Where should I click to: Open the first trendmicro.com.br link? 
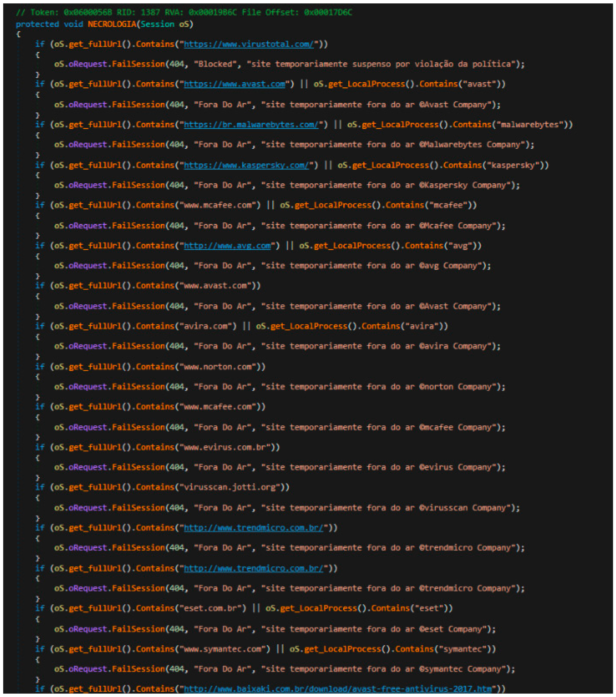tap(253, 528)
